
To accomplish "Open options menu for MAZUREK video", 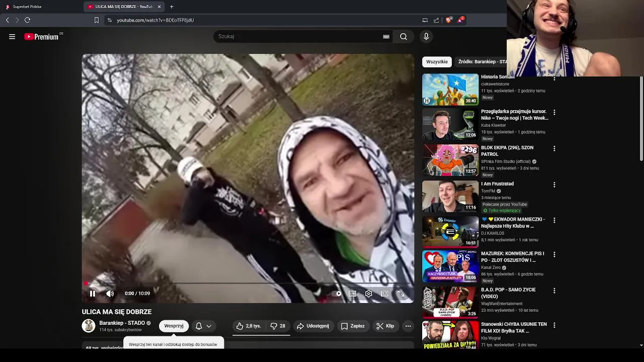I will click(x=554, y=255).
